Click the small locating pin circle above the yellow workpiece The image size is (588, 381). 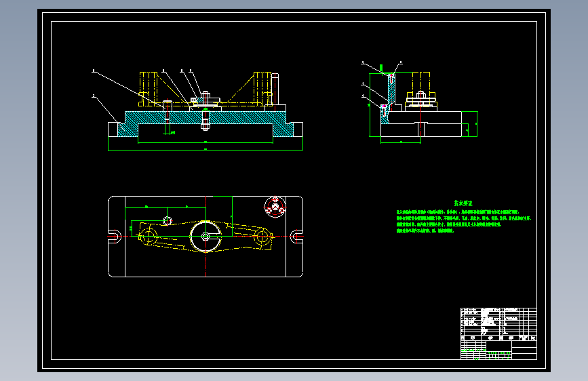(168, 220)
